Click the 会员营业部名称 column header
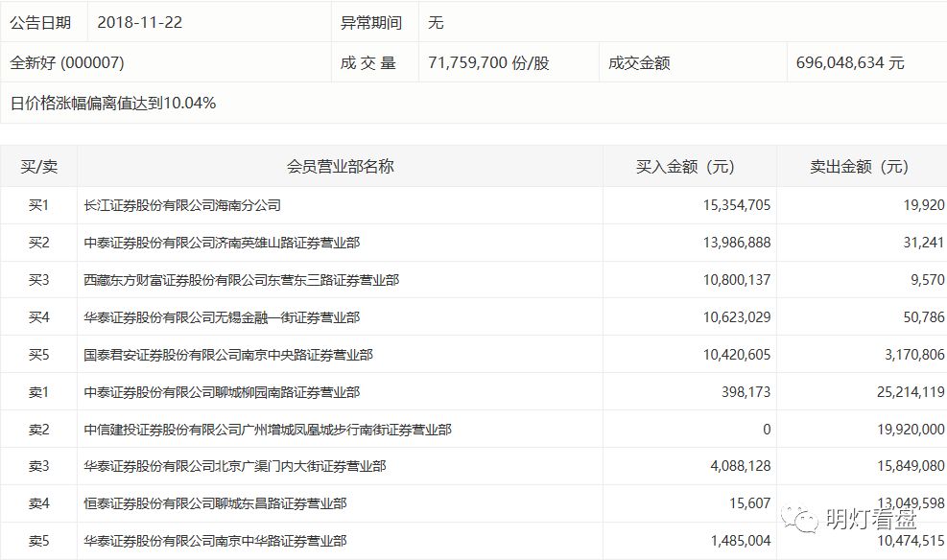The width and height of the screenshot is (947, 560). (x=340, y=167)
